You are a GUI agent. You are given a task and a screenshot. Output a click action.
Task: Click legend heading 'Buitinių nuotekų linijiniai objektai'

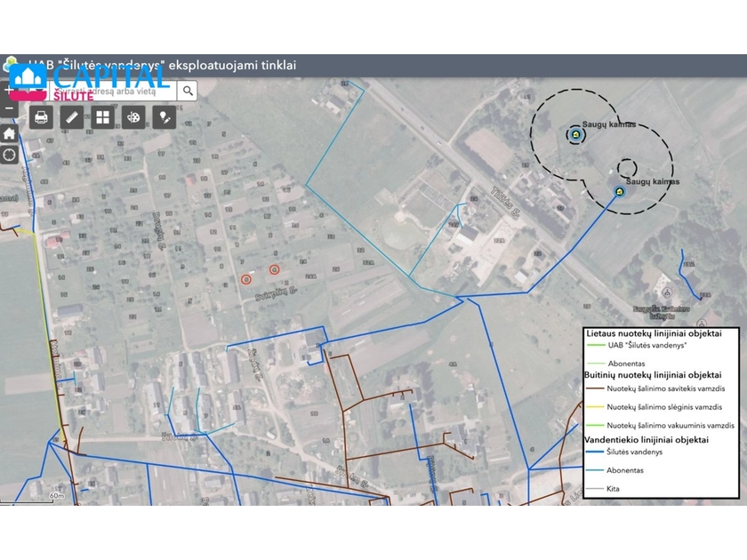click(x=653, y=375)
